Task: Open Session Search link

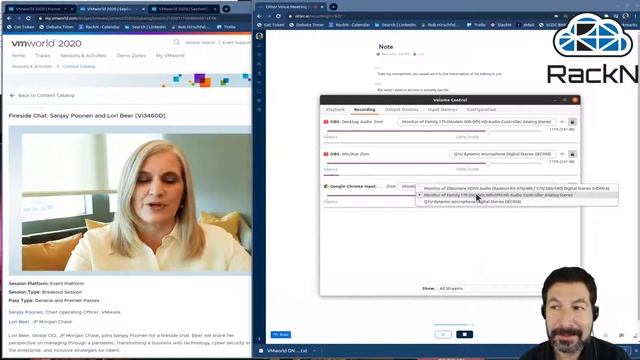Action: (x=200, y=42)
